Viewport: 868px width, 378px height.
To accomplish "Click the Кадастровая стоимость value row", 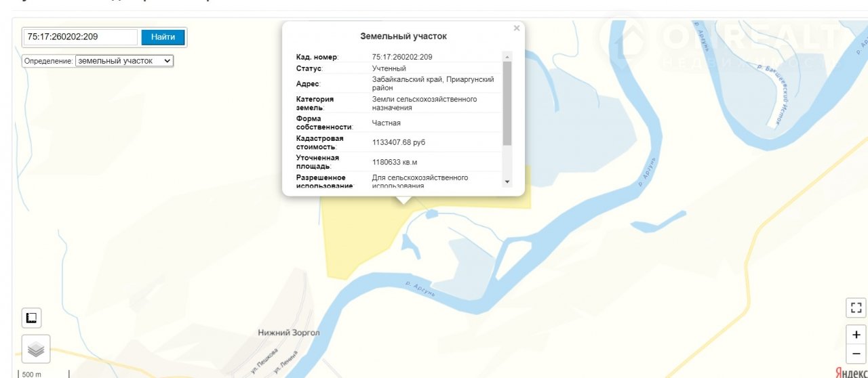I will tap(399, 142).
